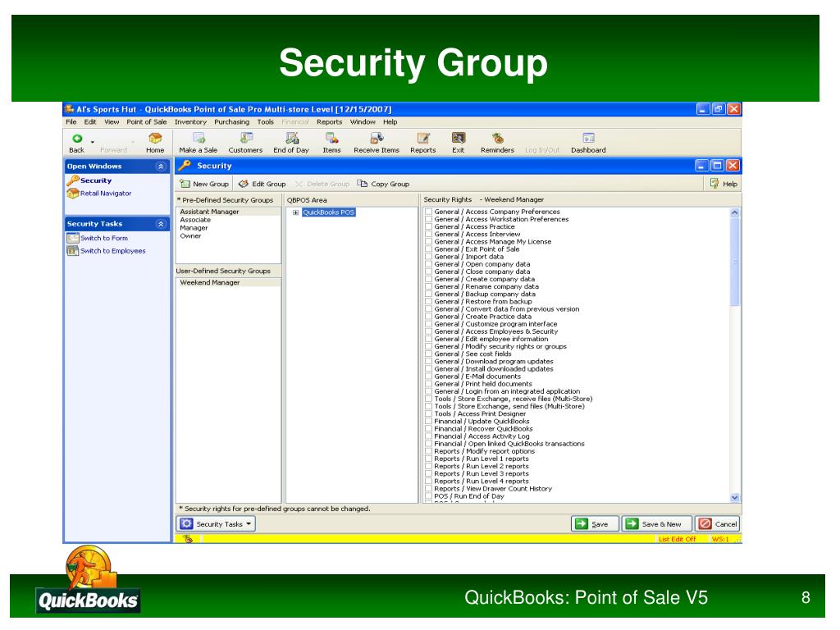This screenshot has width=840, height=630.
Task: Collapse the Open Windows panel
Action: pos(160,167)
